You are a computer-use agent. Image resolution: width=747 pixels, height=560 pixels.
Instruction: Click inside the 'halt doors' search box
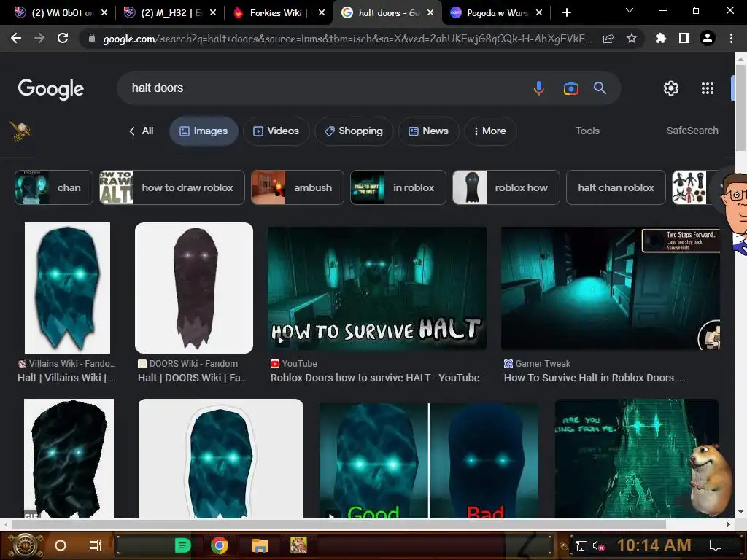click(329, 88)
